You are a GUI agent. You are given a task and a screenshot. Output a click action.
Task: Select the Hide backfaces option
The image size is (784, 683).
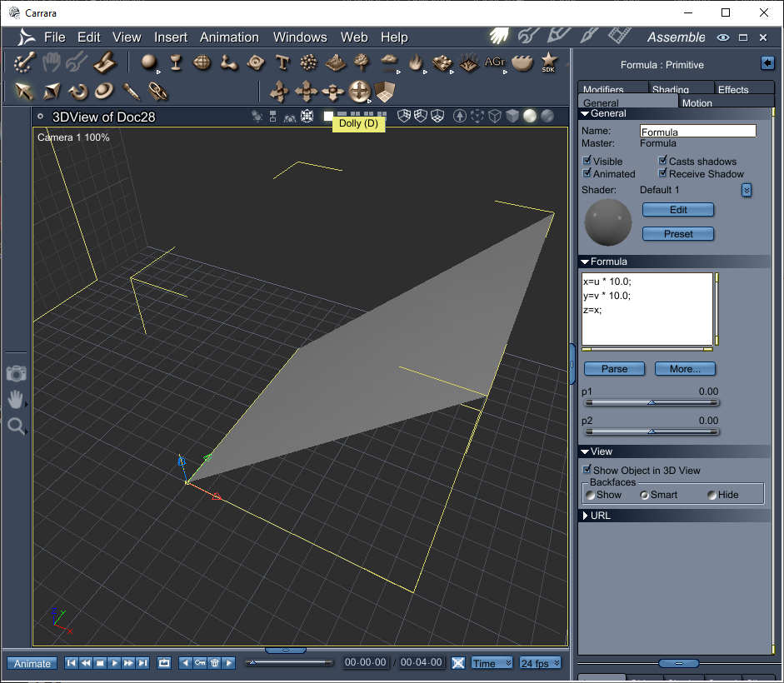click(x=712, y=495)
